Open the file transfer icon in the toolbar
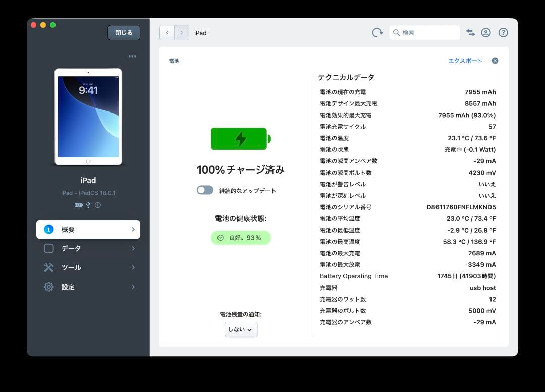Viewport: 545px width, 392px height. [470, 32]
